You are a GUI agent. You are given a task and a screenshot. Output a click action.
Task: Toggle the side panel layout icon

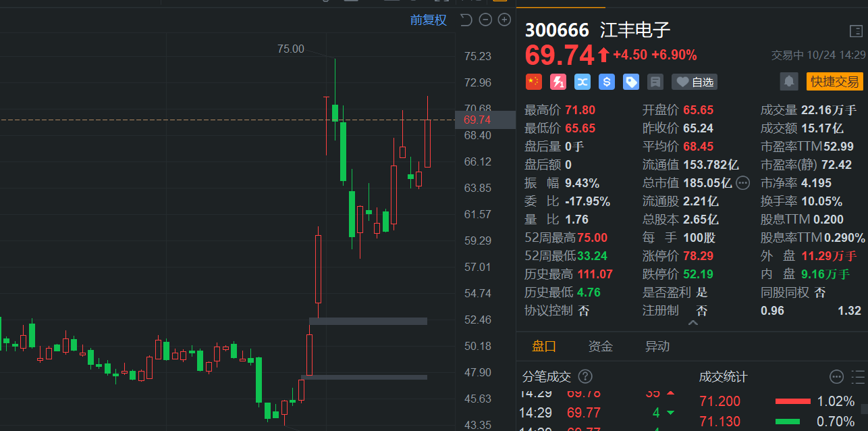pyautogui.click(x=856, y=31)
